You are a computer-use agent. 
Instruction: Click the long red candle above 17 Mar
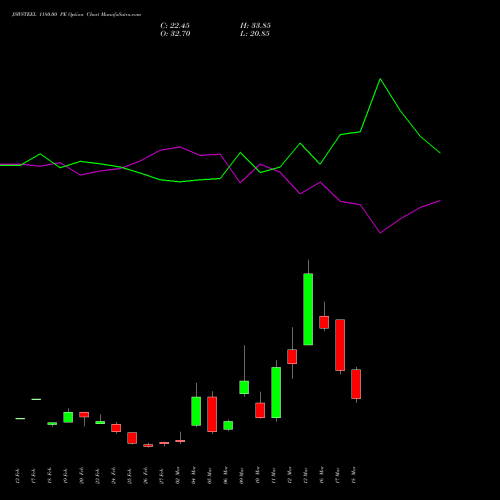click(340, 345)
